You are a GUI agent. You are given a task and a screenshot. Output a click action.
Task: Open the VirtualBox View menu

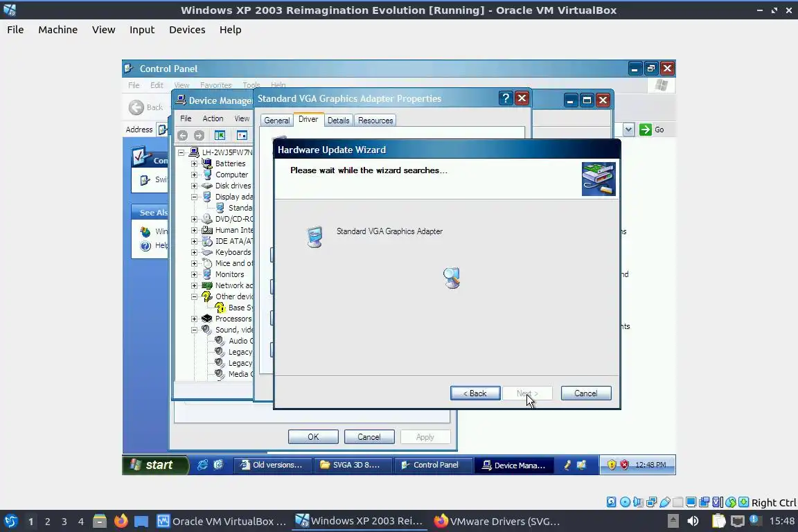tap(103, 30)
